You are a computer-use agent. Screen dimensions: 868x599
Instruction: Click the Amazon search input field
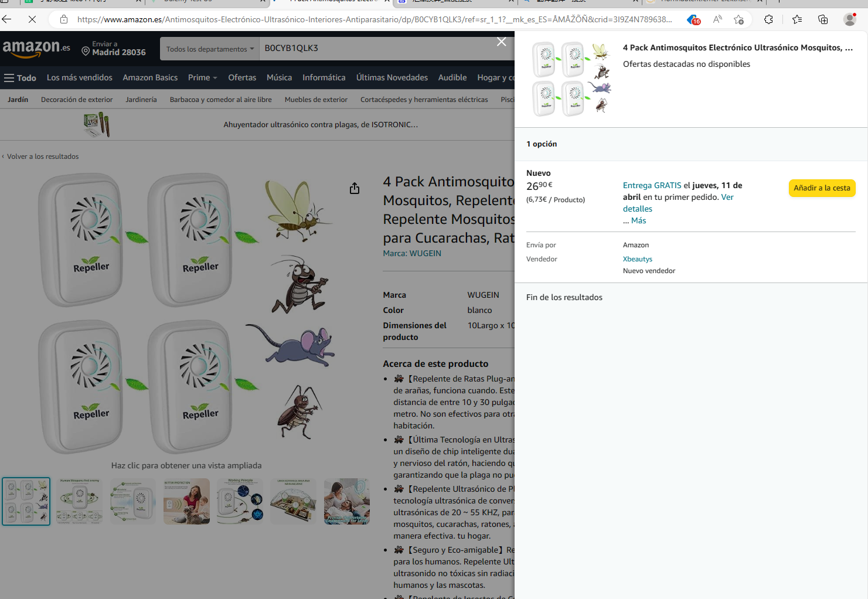click(x=375, y=48)
